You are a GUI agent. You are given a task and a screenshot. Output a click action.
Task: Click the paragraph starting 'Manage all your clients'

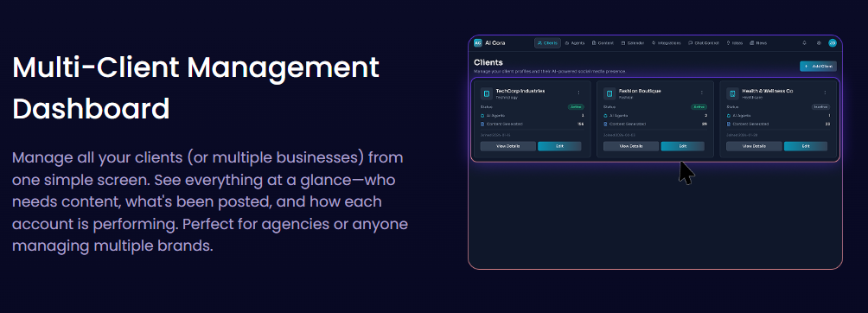210,201
